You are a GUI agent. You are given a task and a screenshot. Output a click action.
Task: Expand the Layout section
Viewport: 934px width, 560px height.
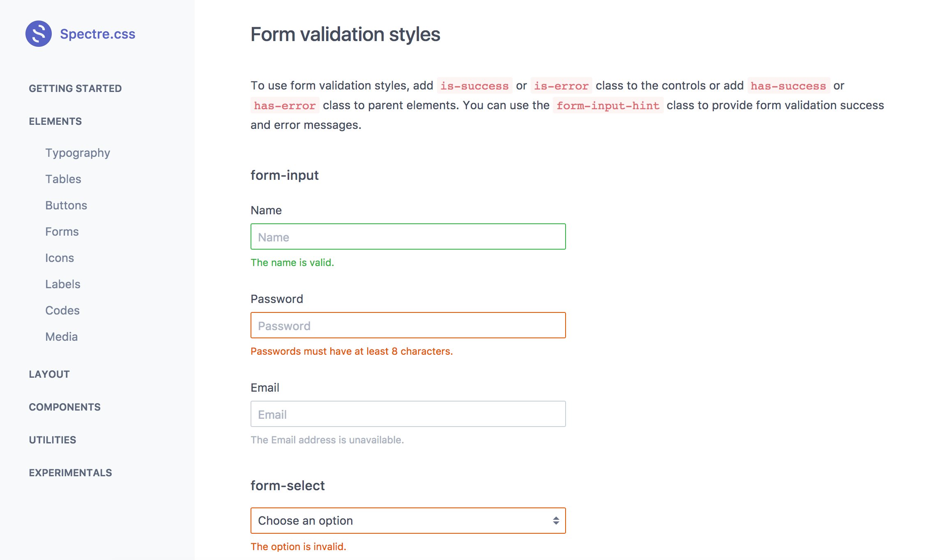pos(49,374)
